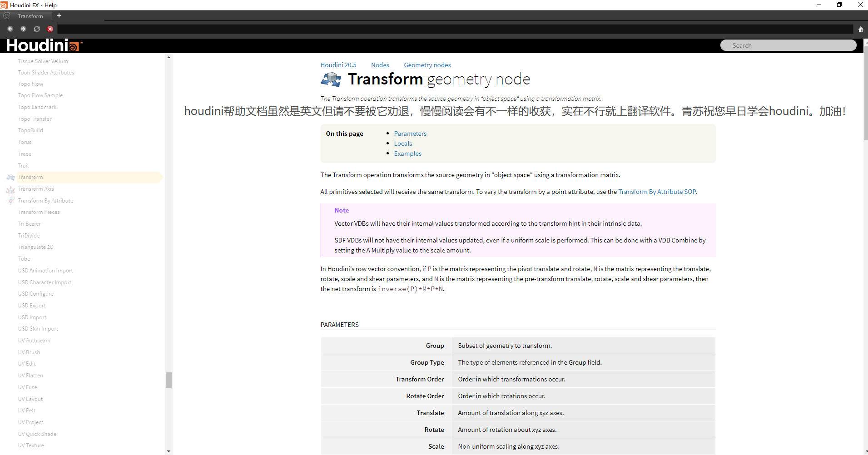This screenshot has height=455, width=868.
Task: Click the Group Type parameter label
Action: 427,362
